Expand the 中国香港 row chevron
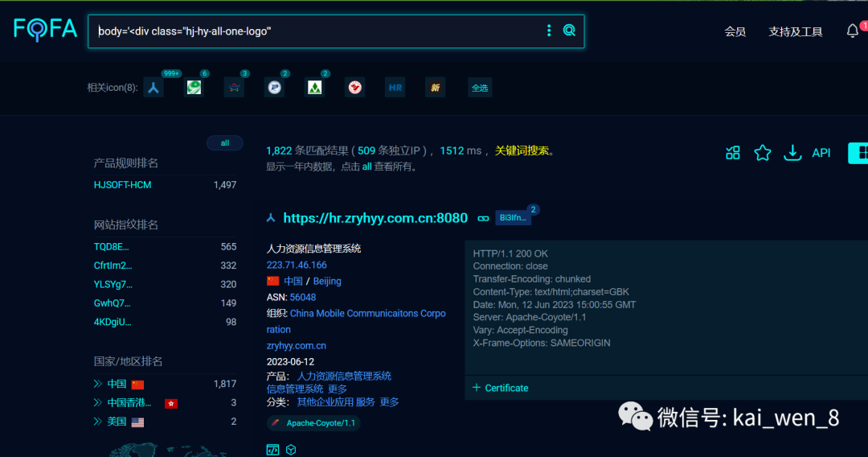 pos(98,403)
